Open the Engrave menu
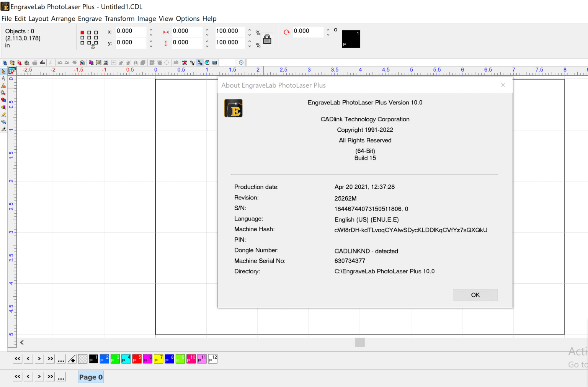588x387 pixels. click(90, 18)
